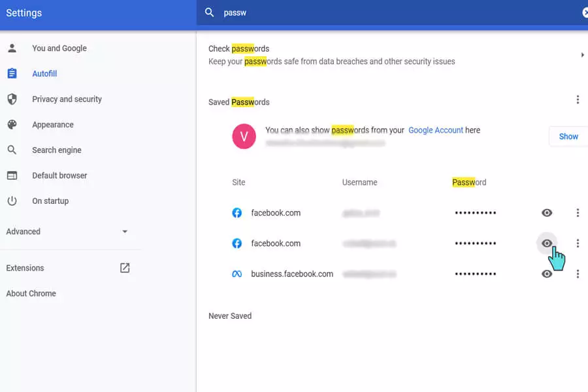
Task: Select the Autofill section
Action: [44, 74]
